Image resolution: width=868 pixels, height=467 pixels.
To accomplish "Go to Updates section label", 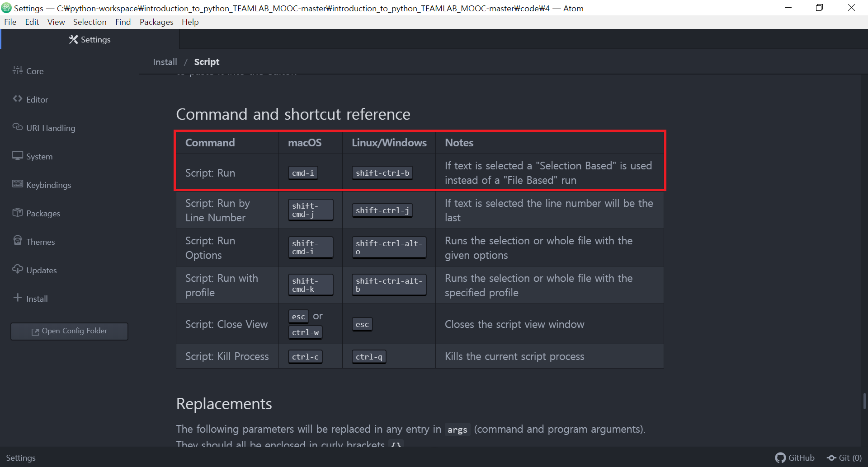I will 42,270.
